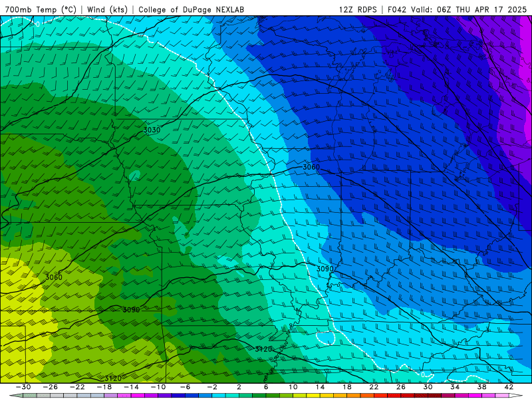Click color bar label '-18'
Viewport: 532px width, 399px height.
click(x=104, y=387)
